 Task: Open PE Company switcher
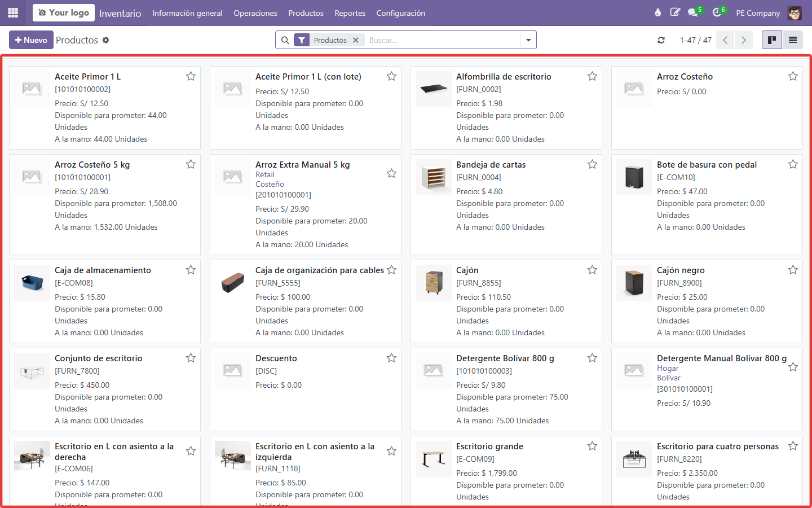(x=758, y=13)
